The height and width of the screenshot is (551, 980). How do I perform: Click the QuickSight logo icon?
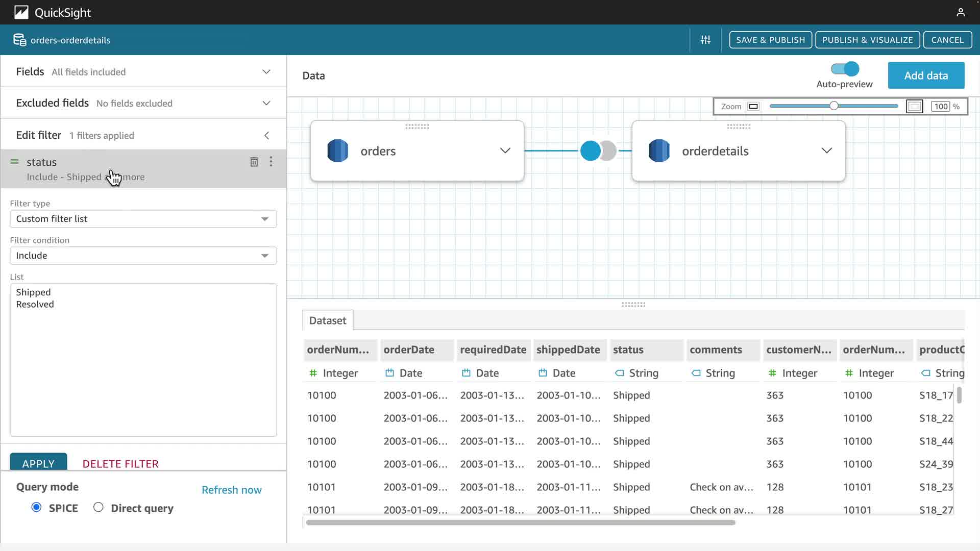[21, 12]
